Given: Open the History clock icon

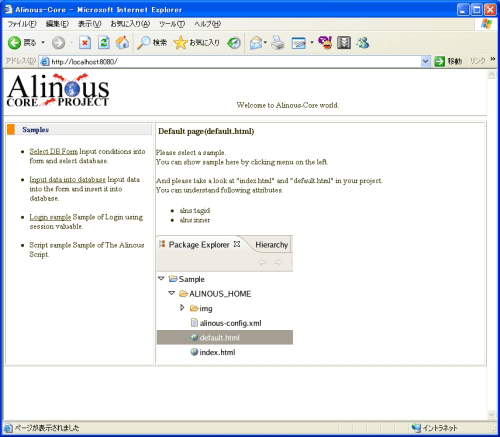Looking at the screenshot, I should tap(234, 43).
